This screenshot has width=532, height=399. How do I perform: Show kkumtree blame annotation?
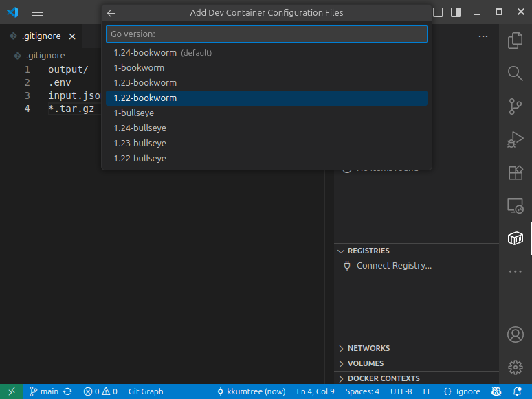click(252, 391)
